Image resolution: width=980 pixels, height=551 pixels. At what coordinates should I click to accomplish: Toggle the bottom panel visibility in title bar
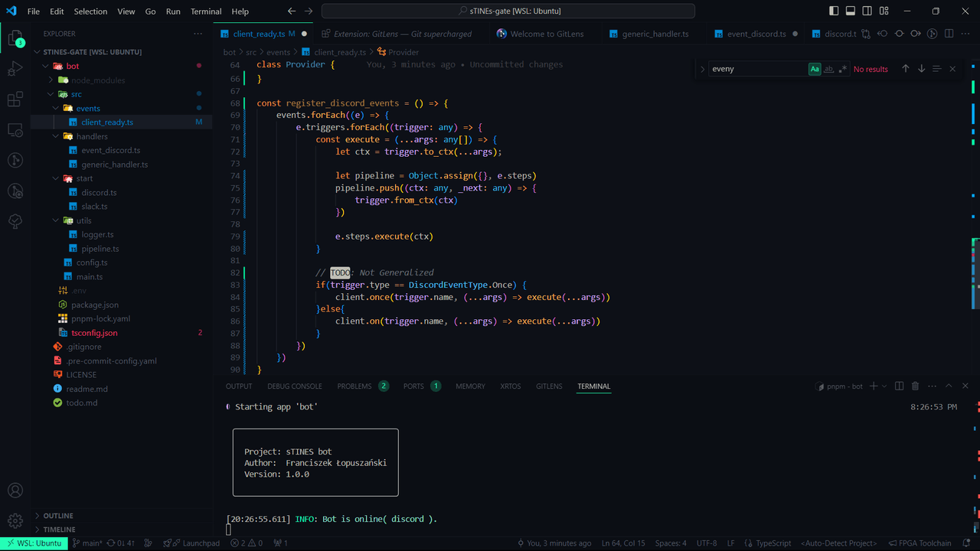click(851, 11)
